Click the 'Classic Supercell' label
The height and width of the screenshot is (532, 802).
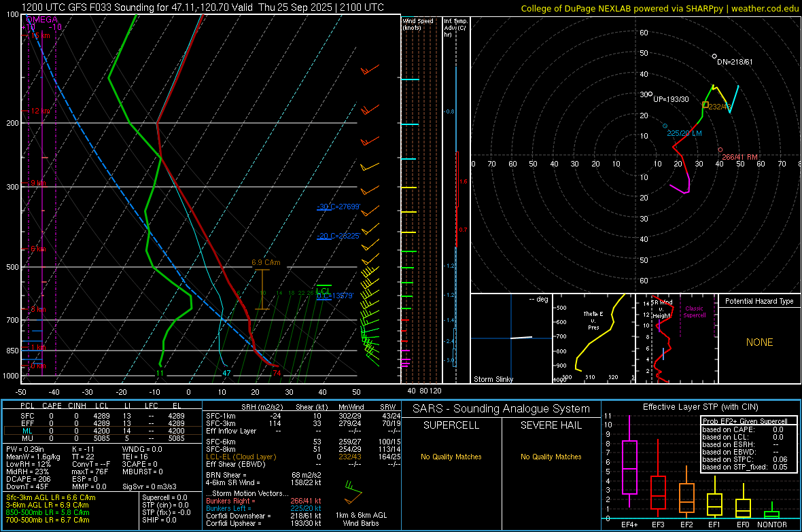click(x=694, y=312)
